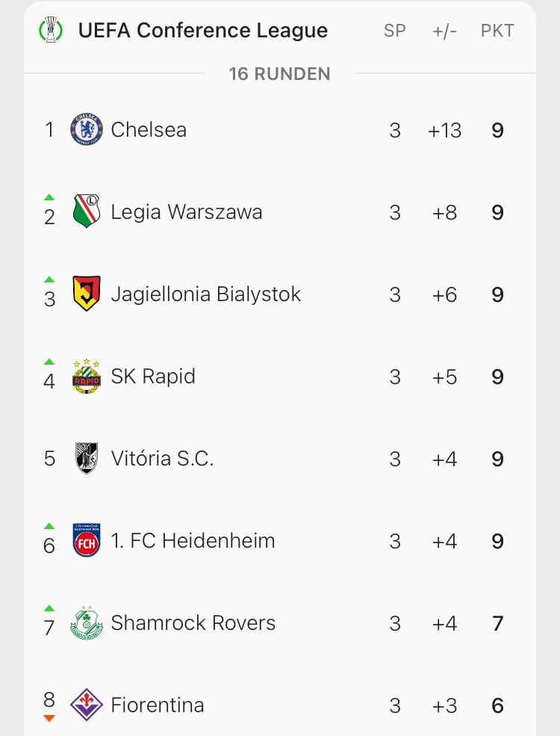560x736 pixels.
Task: Click the Vitória S.C. crest icon
Action: tap(86, 459)
